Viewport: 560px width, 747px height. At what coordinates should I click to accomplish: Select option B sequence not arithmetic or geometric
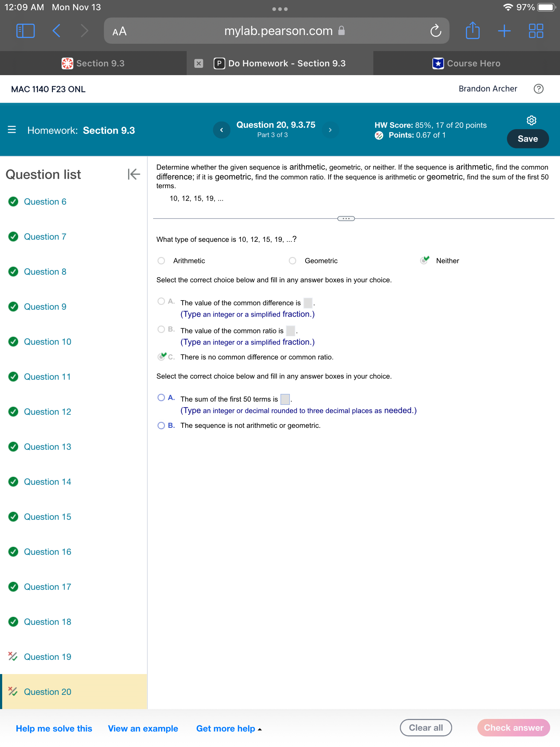coord(161,426)
